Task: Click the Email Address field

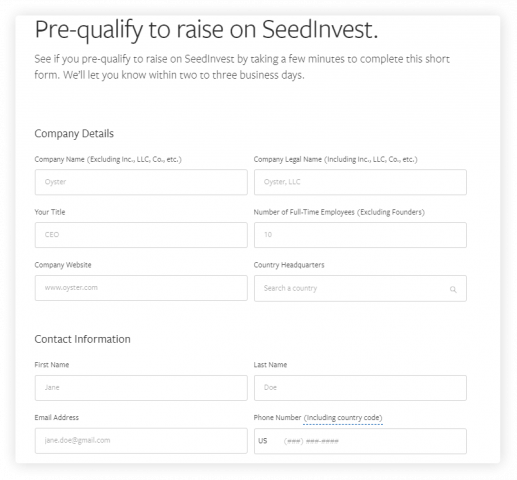Action: (x=141, y=441)
